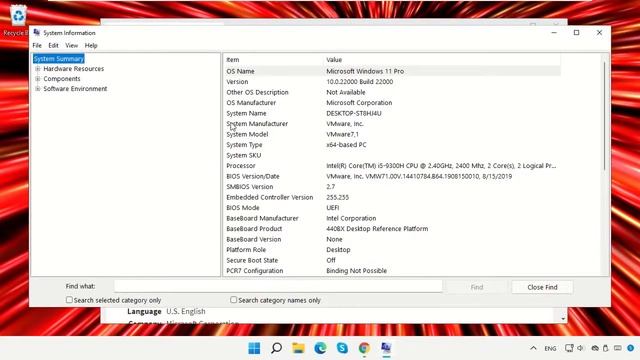
Task: Click the ENG language indicator
Action: pyautogui.click(x=550, y=349)
